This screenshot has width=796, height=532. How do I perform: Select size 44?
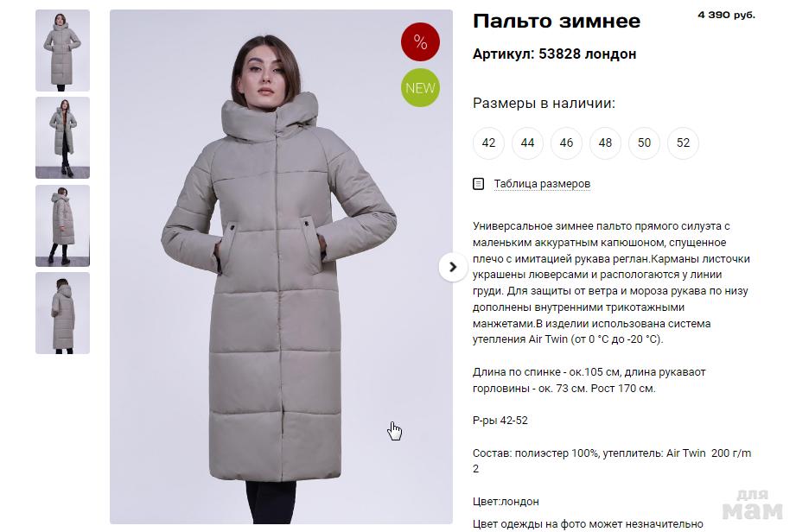click(x=527, y=143)
